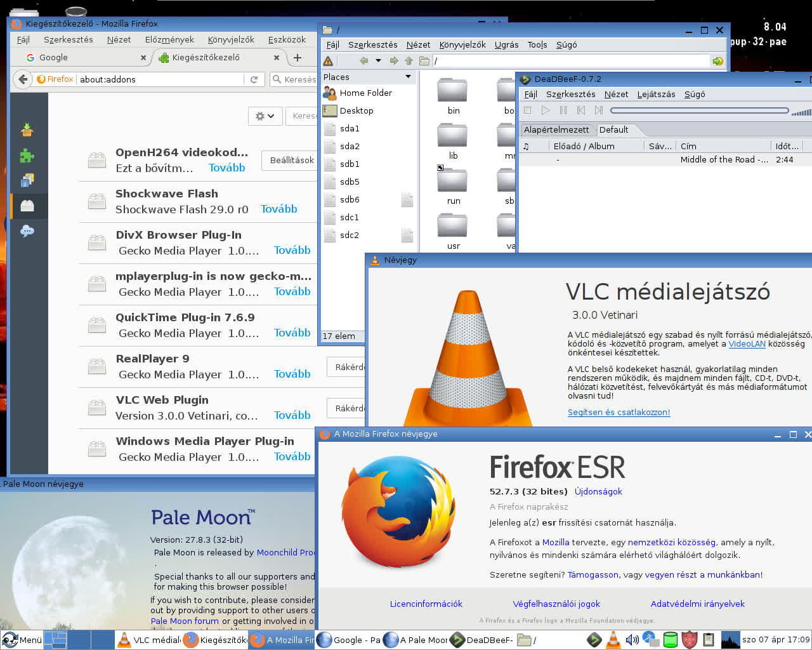Open Újdonságok link in Firefox about dialog
The width and height of the screenshot is (812, 650).
(598, 491)
